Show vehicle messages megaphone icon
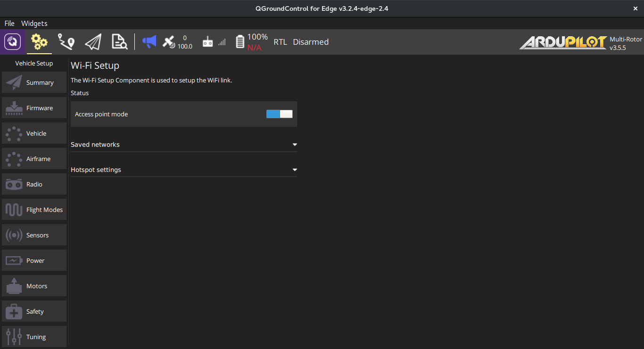The height and width of the screenshot is (349, 644). pyautogui.click(x=149, y=42)
